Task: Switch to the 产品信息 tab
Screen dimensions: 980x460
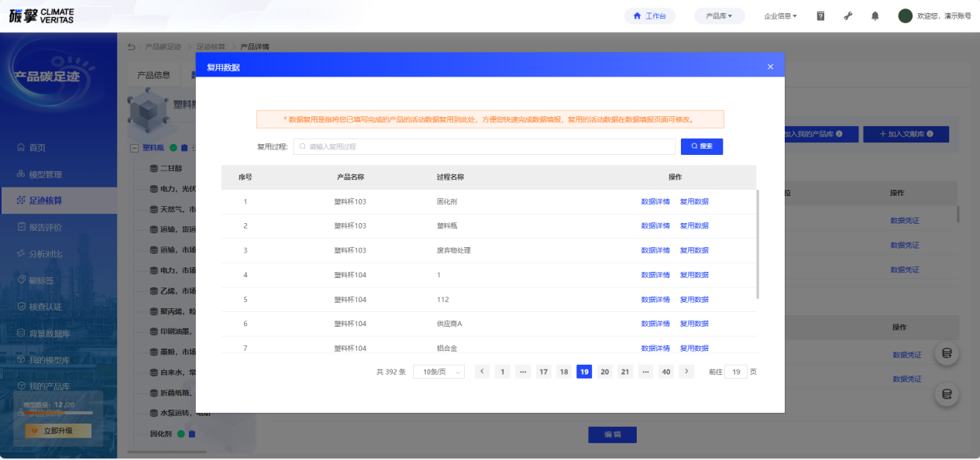Action: (x=153, y=75)
